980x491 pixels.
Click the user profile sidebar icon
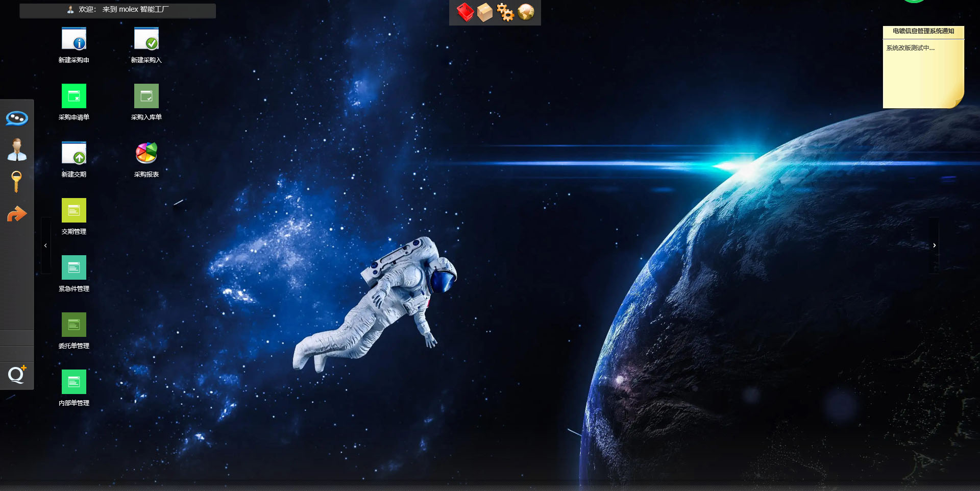pos(17,150)
